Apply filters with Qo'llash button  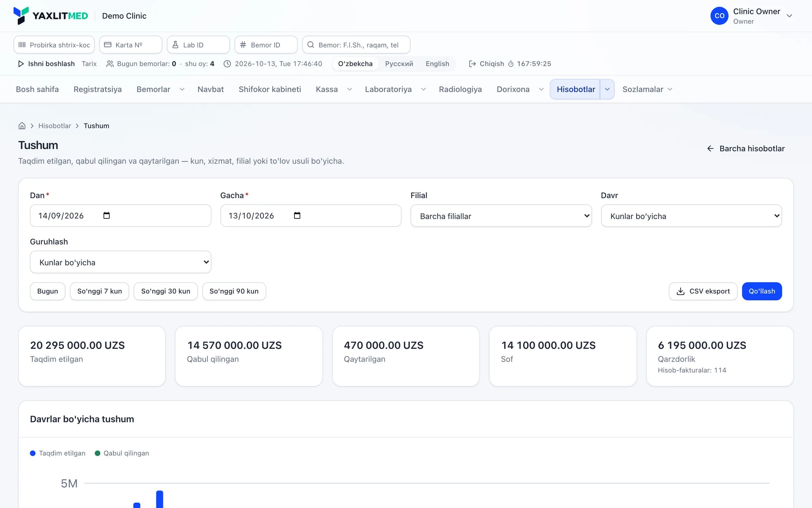[762, 291]
